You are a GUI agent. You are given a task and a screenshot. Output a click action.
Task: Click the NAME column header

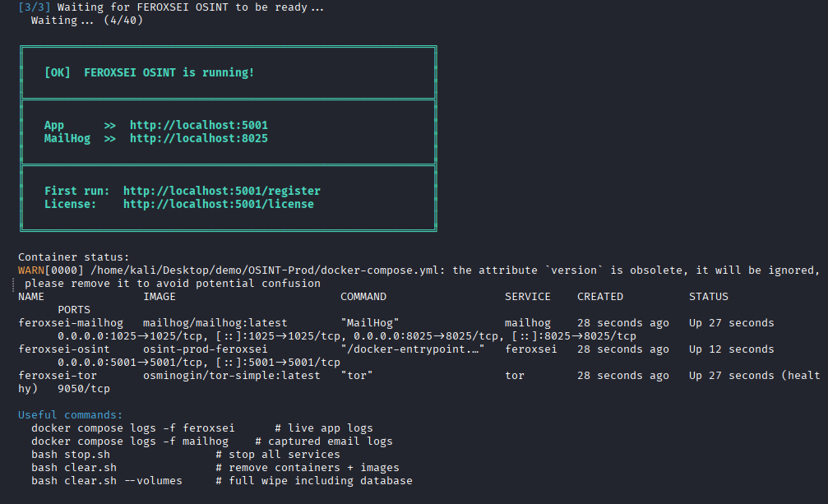tap(31, 297)
